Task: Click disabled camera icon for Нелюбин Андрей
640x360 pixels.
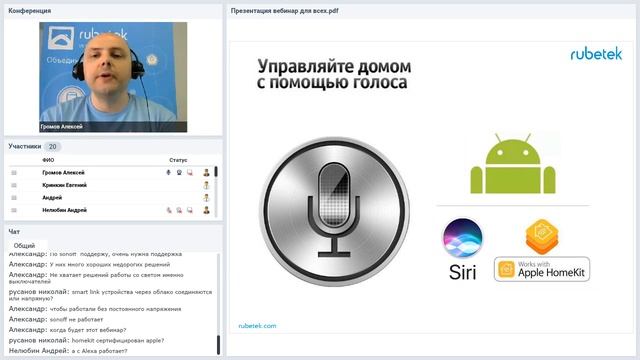Action: (x=179, y=210)
